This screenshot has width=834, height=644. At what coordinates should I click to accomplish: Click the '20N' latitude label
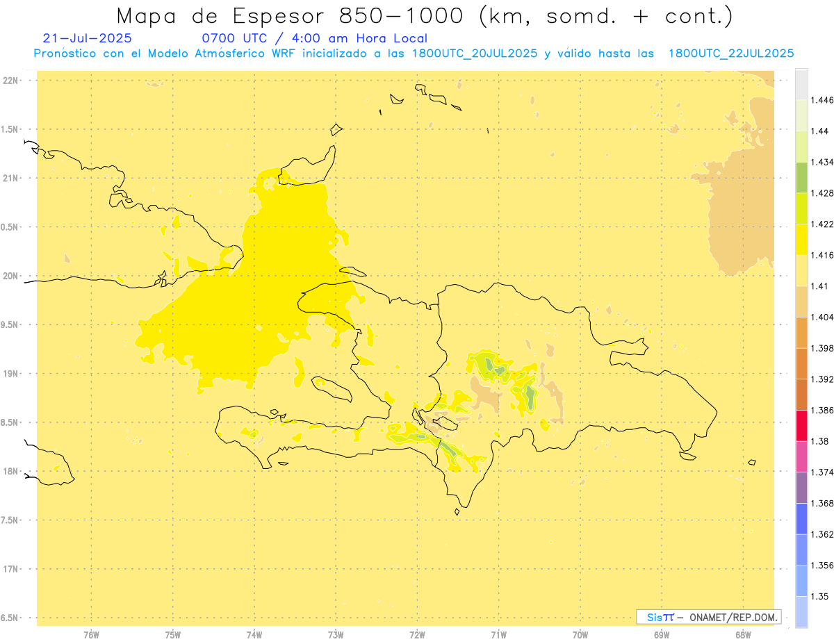(x=12, y=276)
